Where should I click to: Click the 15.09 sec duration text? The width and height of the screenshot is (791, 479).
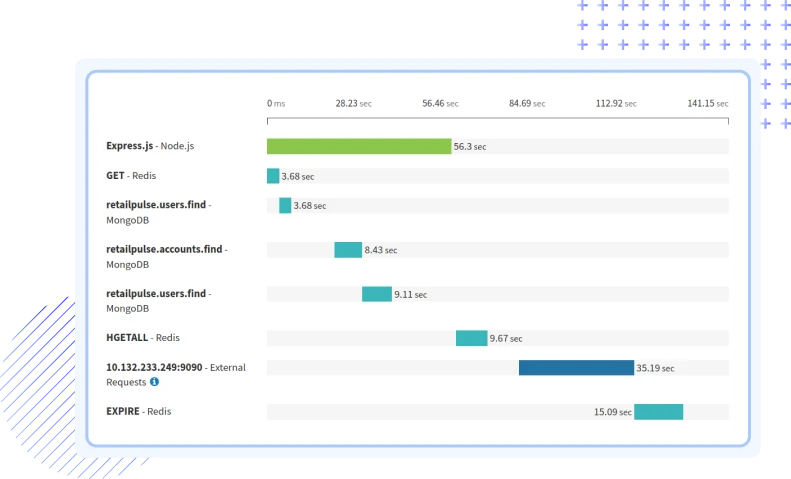coord(612,412)
